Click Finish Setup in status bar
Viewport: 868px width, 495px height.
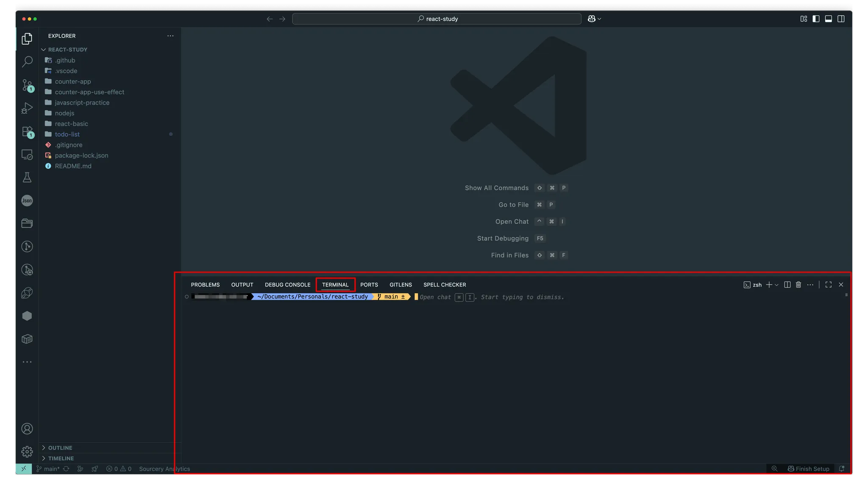pos(808,469)
